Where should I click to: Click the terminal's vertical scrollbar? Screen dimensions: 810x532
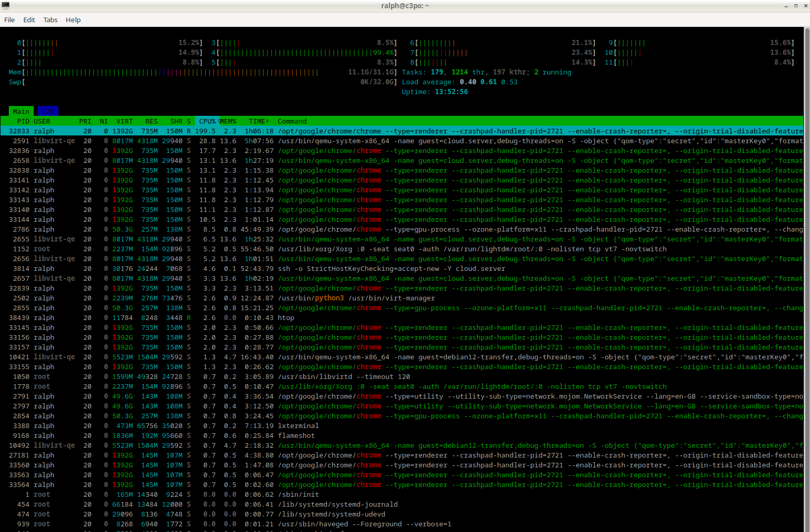point(806,207)
